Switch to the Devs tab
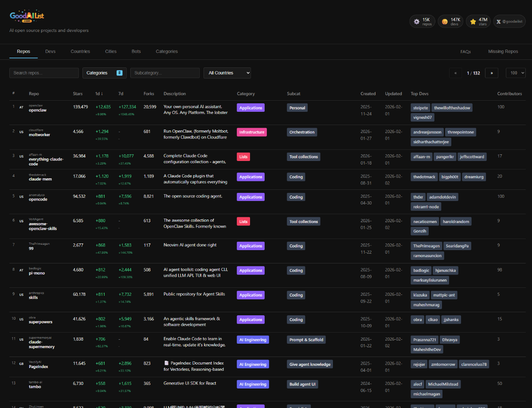Image resolution: width=532 pixels, height=408 pixels. [51, 51]
